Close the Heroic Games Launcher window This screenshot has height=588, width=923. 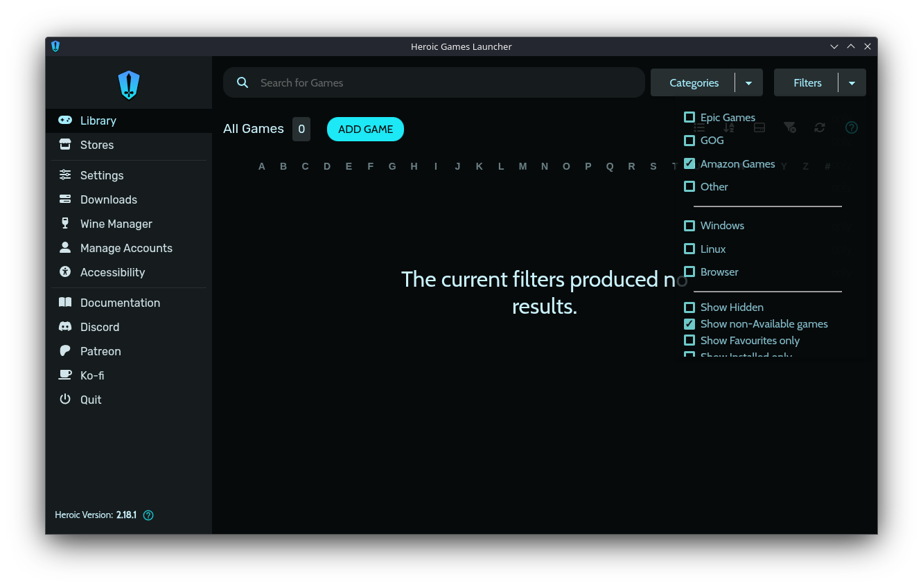pyautogui.click(x=868, y=46)
